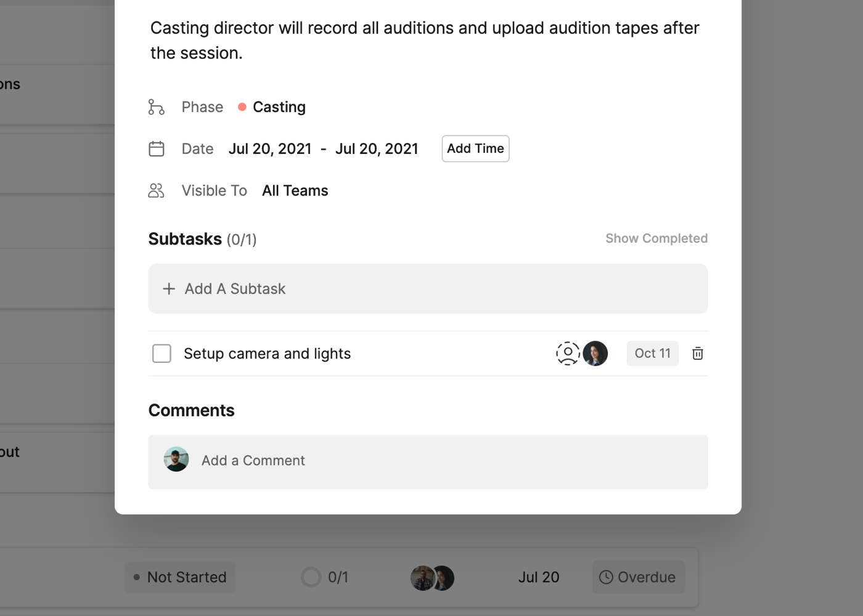Click the Casting phase red color dot
Viewport: 863px width, 616px height.
242,107
